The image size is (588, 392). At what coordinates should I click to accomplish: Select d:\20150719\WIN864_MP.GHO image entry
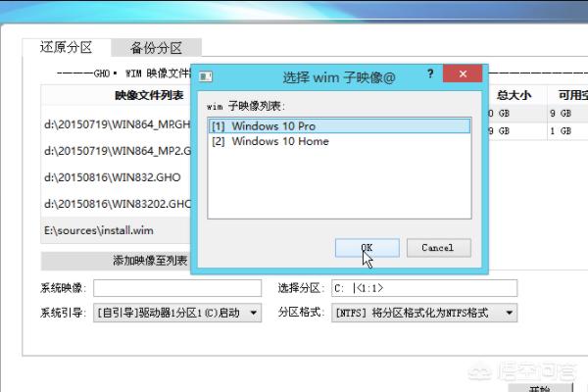(x=116, y=124)
